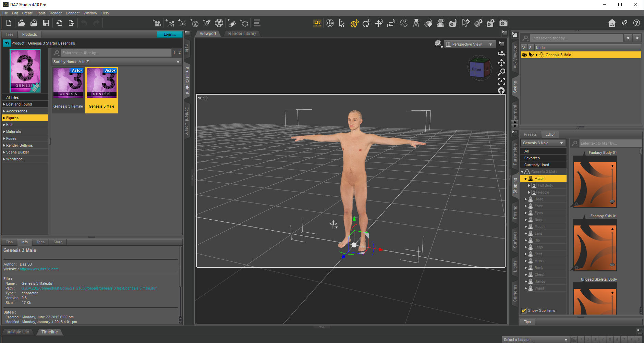Image resolution: width=644 pixels, height=343 pixels.
Task: Uncheck the Show Sub Items checkbox
Action: pyautogui.click(x=524, y=310)
